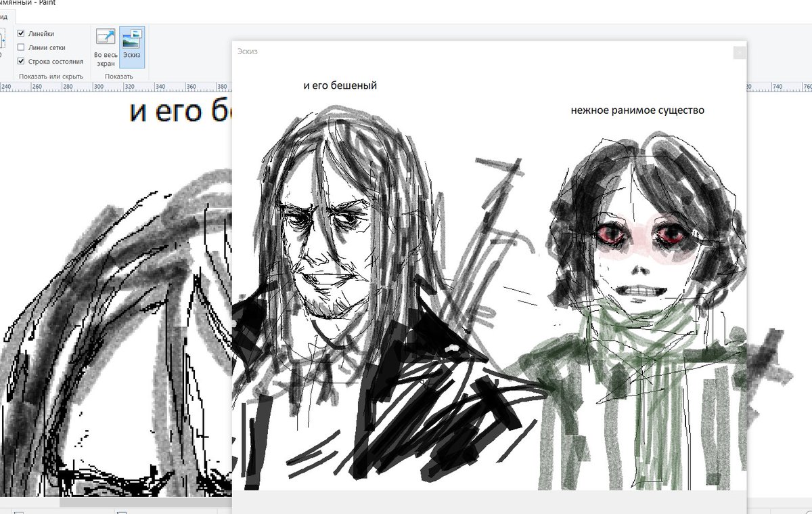Click the horizontal scrollbar thumb under the canvas
Screen dimensions: 812x514
pos(145,502)
